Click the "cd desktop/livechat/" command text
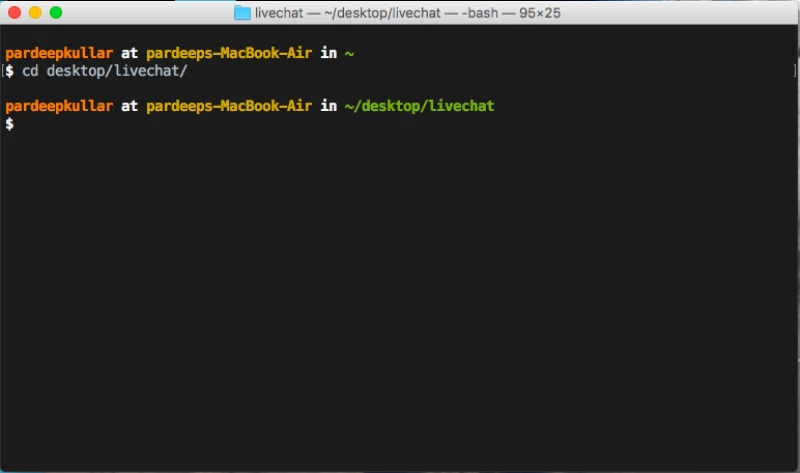This screenshot has height=473, width=800. (104, 71)
